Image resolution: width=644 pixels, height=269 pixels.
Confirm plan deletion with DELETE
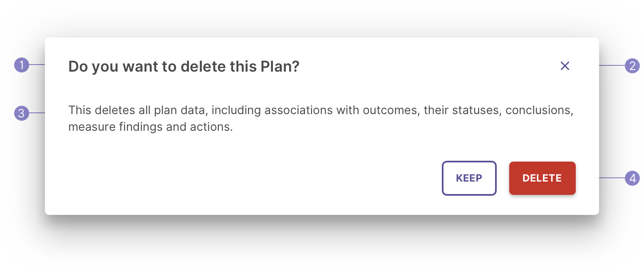click(x=542, y=178)
